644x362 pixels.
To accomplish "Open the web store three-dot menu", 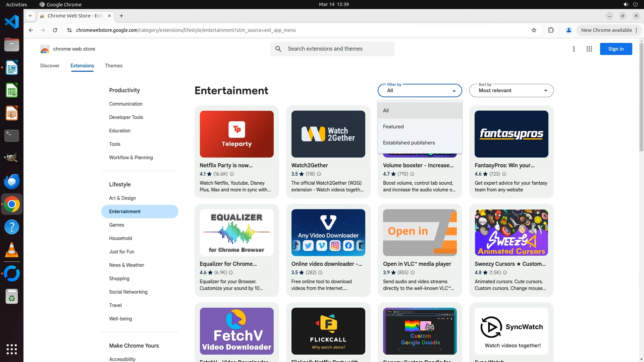I will (574, 49).
